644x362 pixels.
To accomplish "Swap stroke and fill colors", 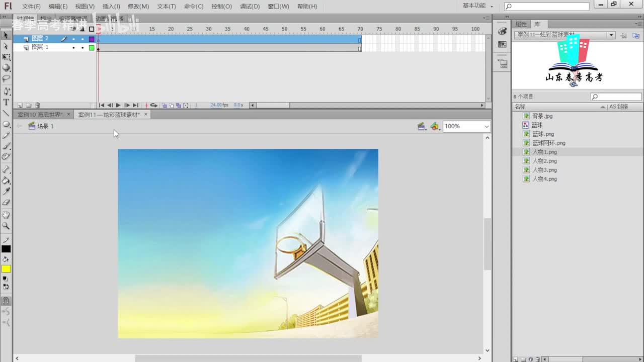I will point(6,287).
